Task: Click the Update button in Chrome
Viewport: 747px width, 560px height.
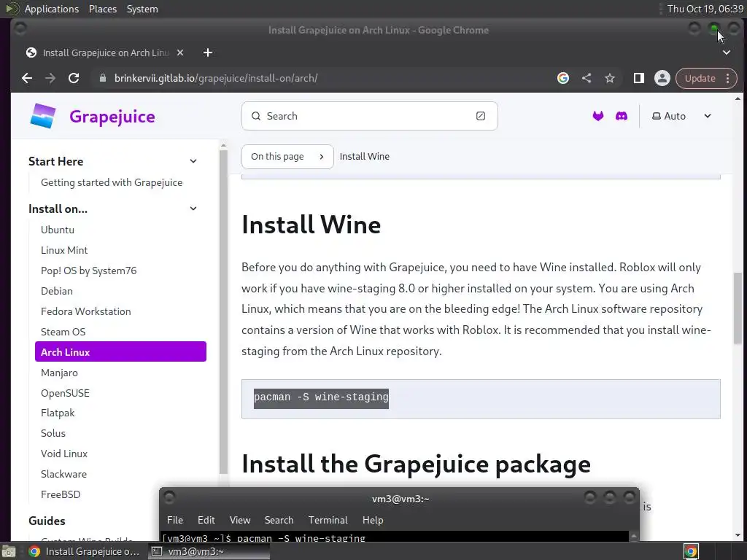Action: [700, 78]
